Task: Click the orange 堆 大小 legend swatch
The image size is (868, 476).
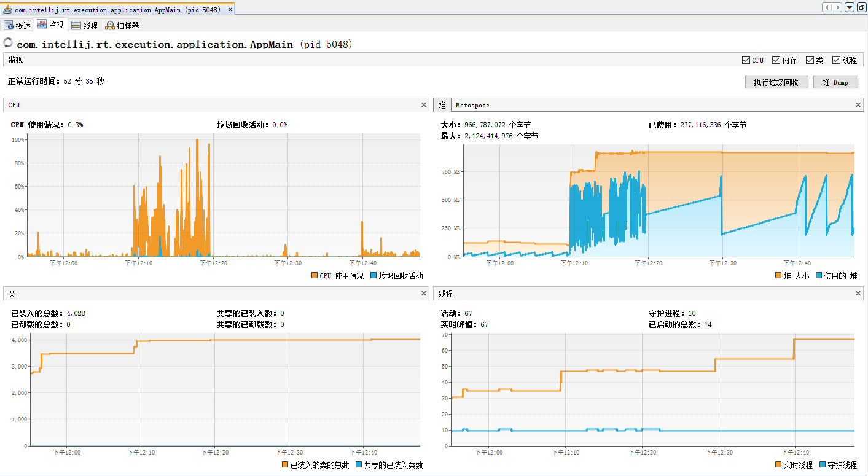Action: coord(778,276)
